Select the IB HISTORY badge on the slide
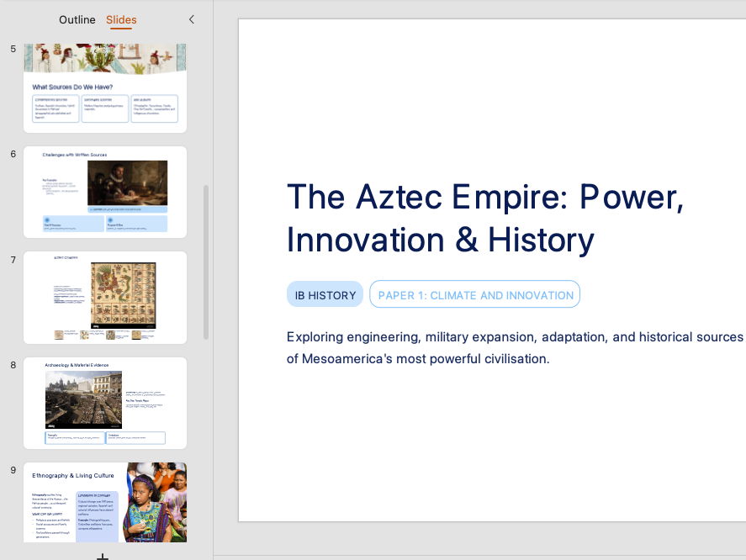This screenshot has width=746, height=560. click(325, 294)
